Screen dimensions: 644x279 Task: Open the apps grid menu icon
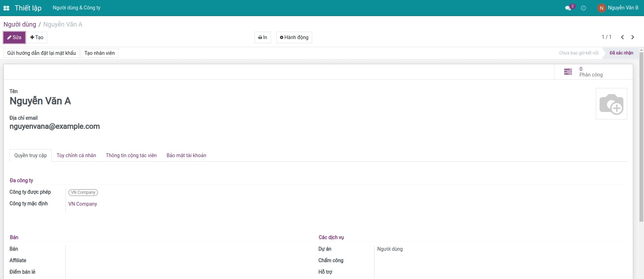6,8
